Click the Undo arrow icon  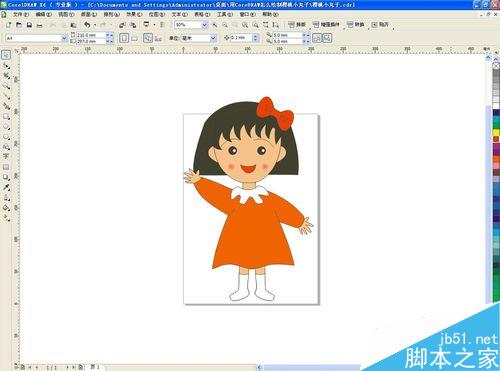pos(87,25)
